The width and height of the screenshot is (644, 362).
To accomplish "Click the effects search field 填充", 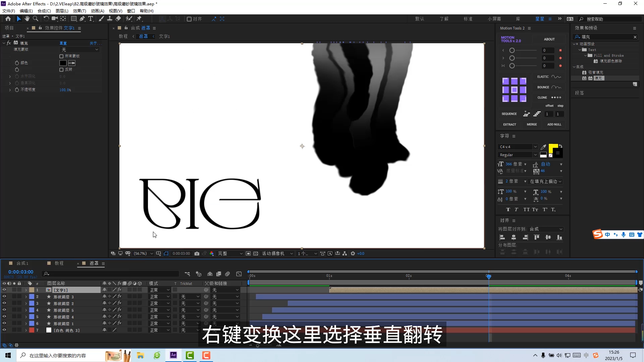I will coord(605,37).
